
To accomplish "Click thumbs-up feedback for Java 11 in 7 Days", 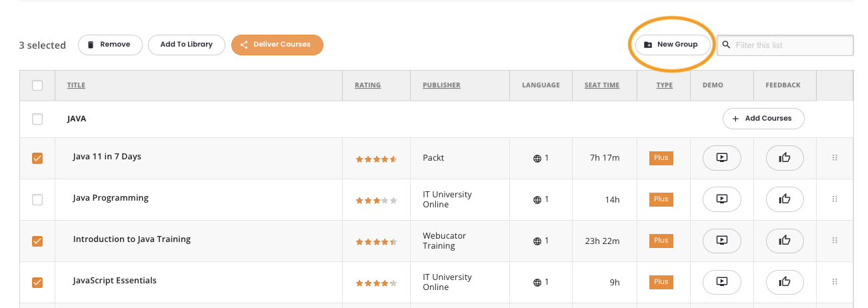I will click(785, 158).
